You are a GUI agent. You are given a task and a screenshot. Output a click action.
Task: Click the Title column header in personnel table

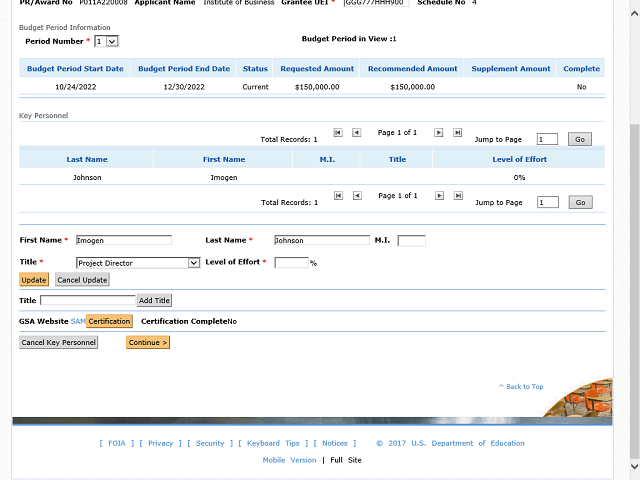397,160
